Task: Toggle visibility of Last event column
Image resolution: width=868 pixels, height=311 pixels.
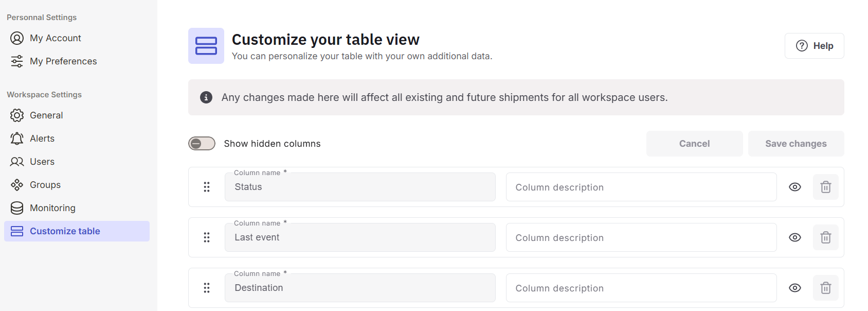Action: point(794,237)
